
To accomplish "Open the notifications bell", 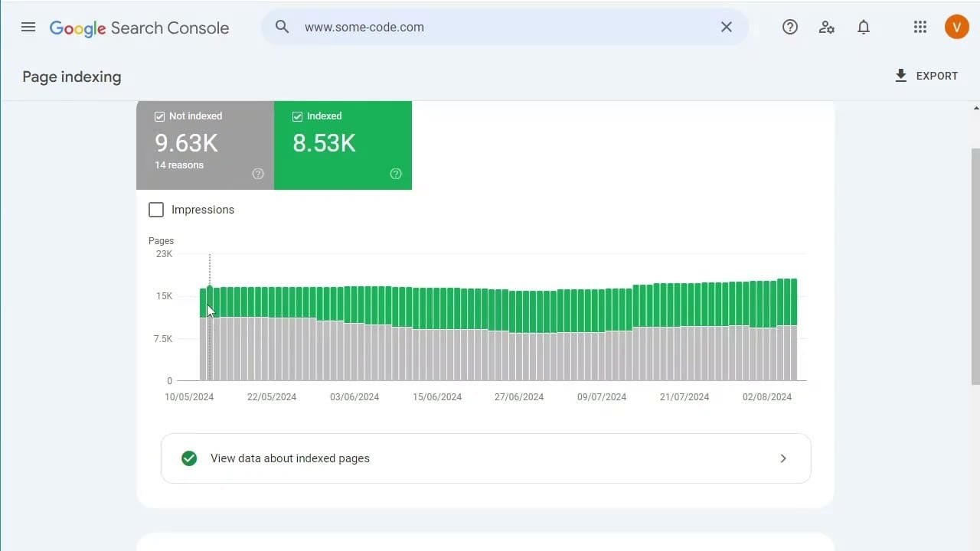I will coord(864,27).
